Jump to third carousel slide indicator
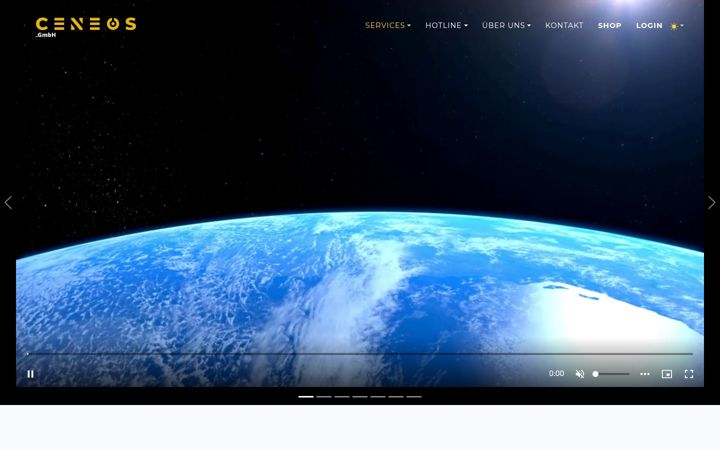 (342, 396)
